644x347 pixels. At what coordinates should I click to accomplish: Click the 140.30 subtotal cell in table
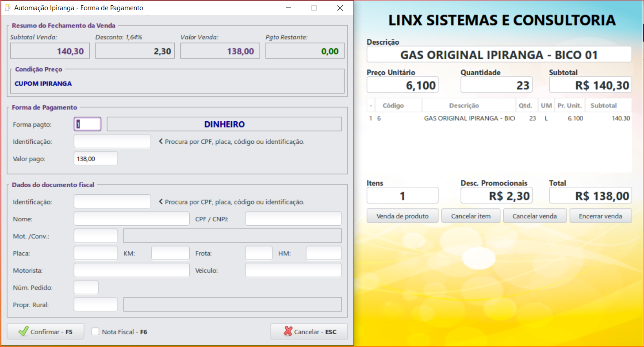click(x=621, y=119)
